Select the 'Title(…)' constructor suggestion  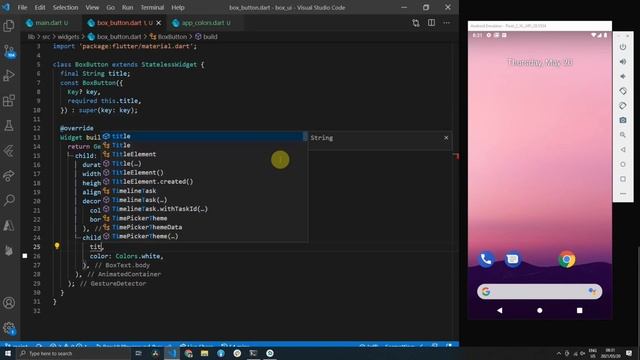point(203,164)
